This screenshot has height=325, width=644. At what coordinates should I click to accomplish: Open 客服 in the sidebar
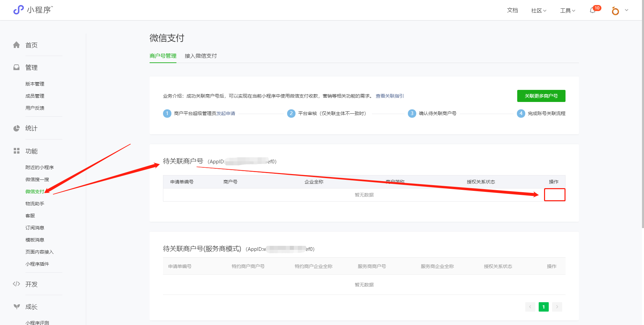[30, 216]
